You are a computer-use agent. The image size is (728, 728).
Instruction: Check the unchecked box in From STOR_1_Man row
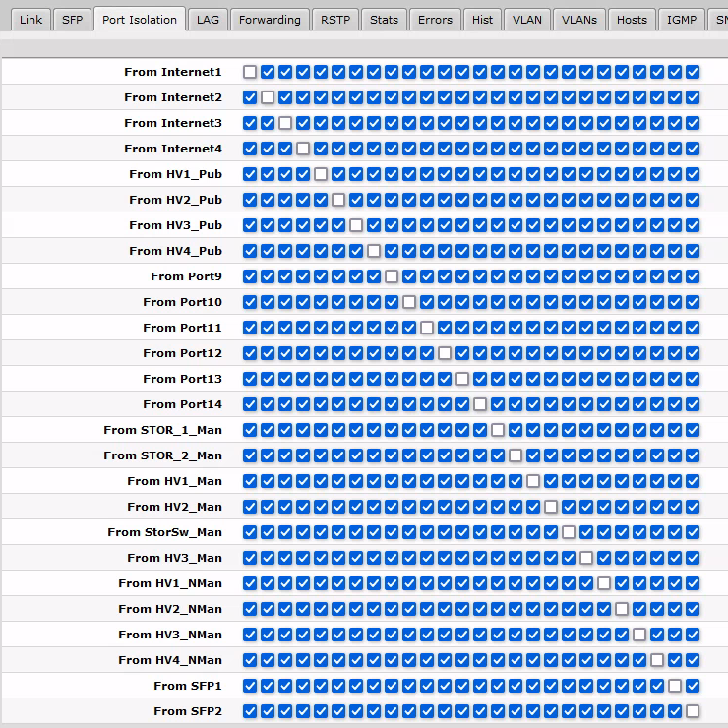click(498, 430)
